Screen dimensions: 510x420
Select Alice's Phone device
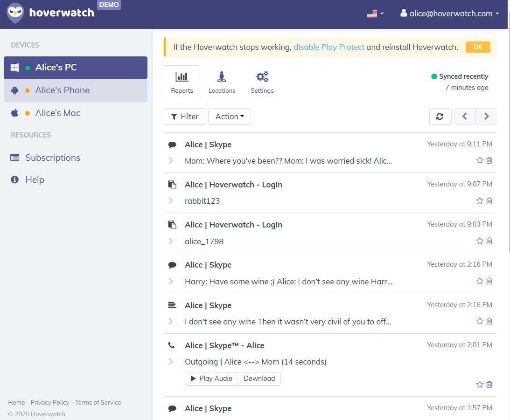[x=76, y=90]
